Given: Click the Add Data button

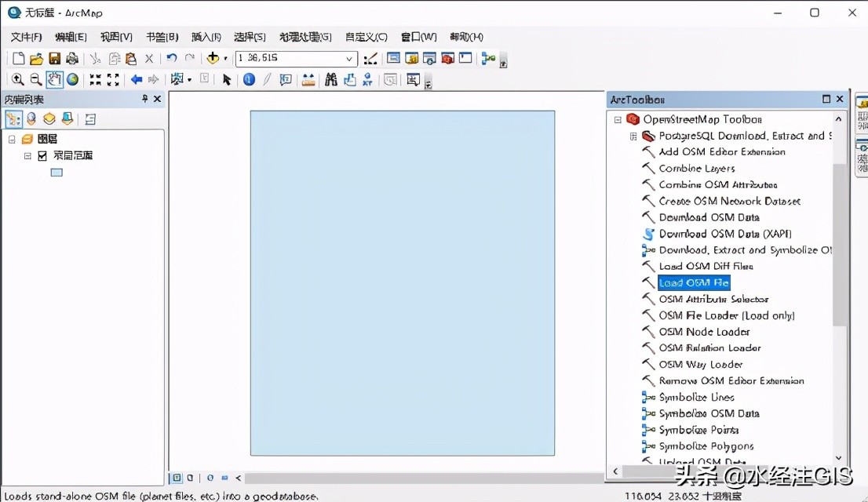Looking at the screenshot, I should 213,58.
